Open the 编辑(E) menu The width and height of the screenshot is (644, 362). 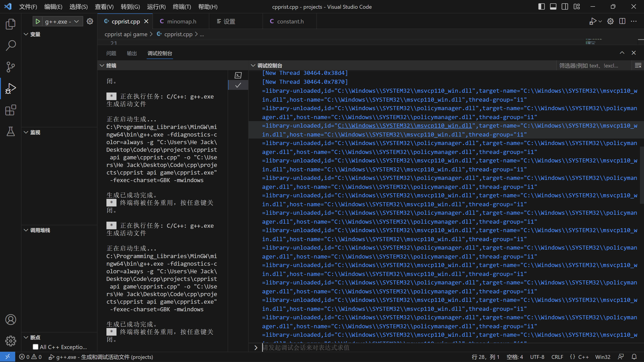(x=53, y=7)
